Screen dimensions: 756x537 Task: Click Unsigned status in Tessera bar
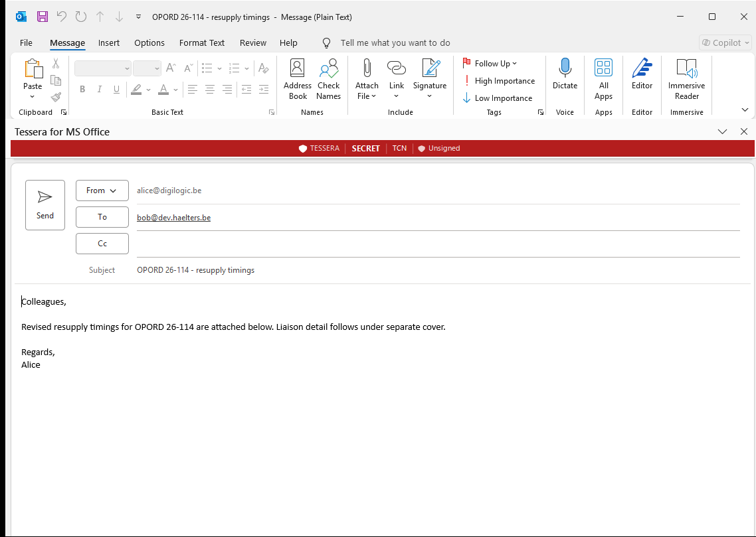pos(438,148)
